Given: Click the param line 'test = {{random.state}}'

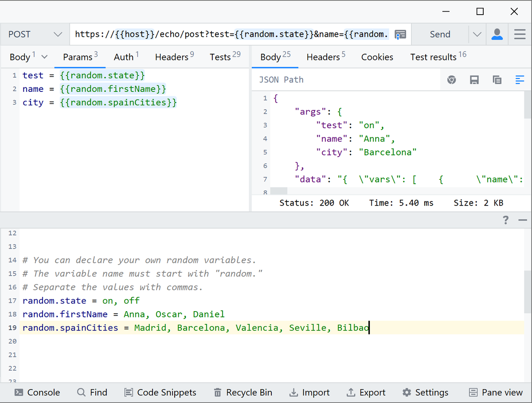Looking at the screenshot, I should [84, 75].
